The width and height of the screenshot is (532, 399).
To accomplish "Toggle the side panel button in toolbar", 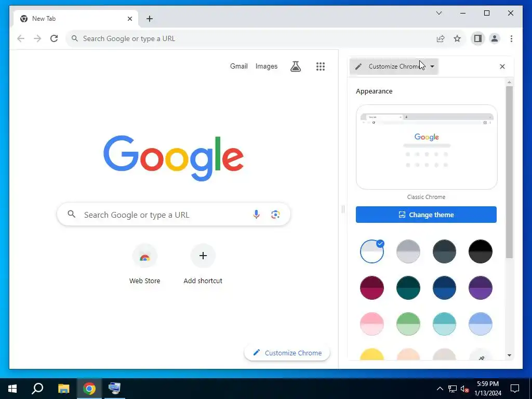I will [x=478, y=38].
